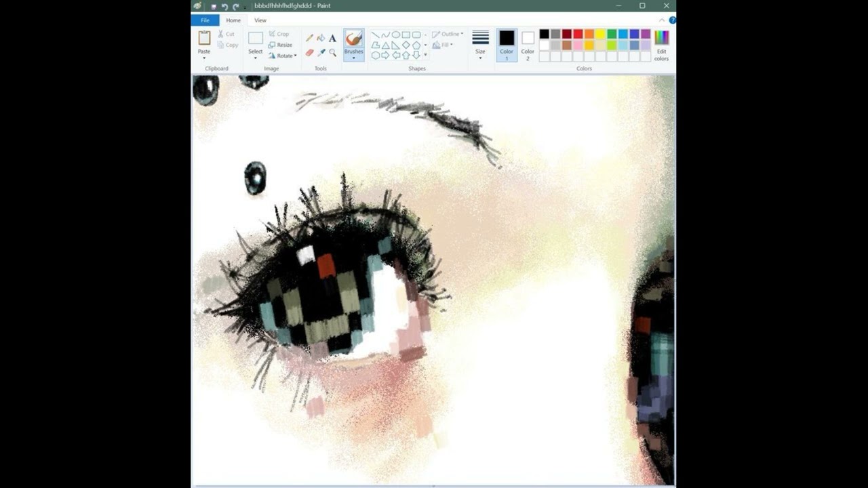Choose the Polygon shape

[x=376, y=45]
